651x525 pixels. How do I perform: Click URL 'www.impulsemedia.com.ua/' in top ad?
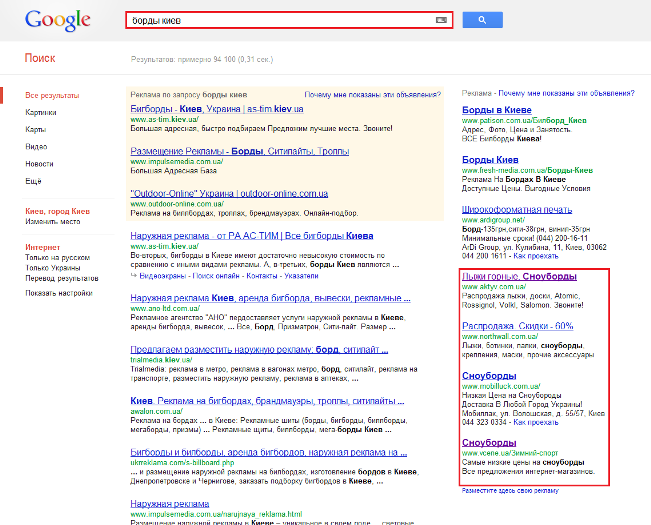pos(176,162)
